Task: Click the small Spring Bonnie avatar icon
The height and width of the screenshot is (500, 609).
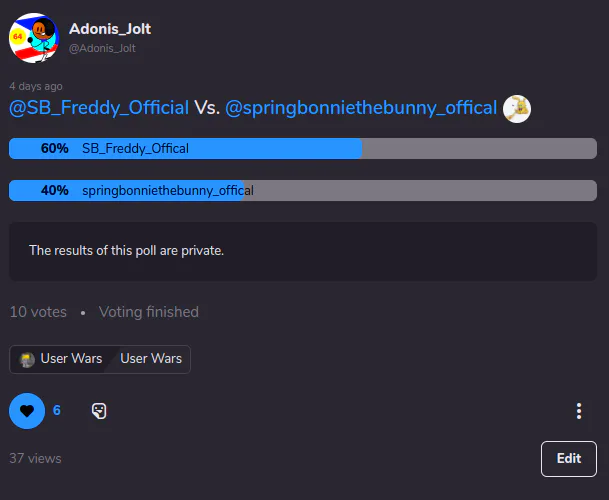Action: coord(517,109)
